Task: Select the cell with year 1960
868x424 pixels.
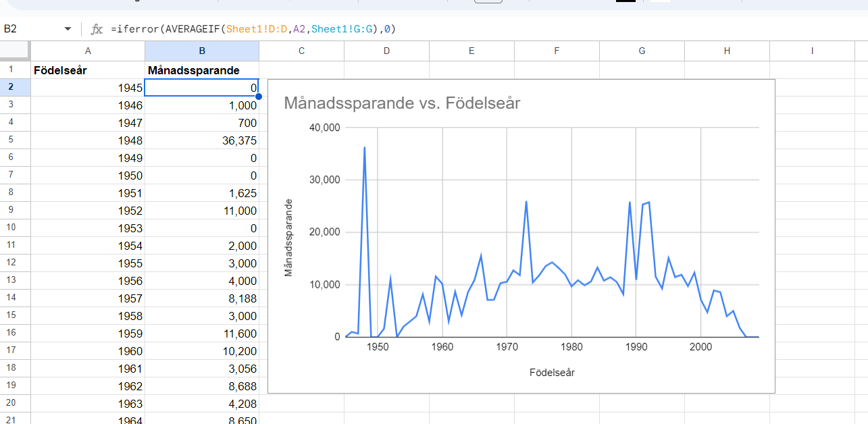Action: pyautogui.click(x=88, y=351)
